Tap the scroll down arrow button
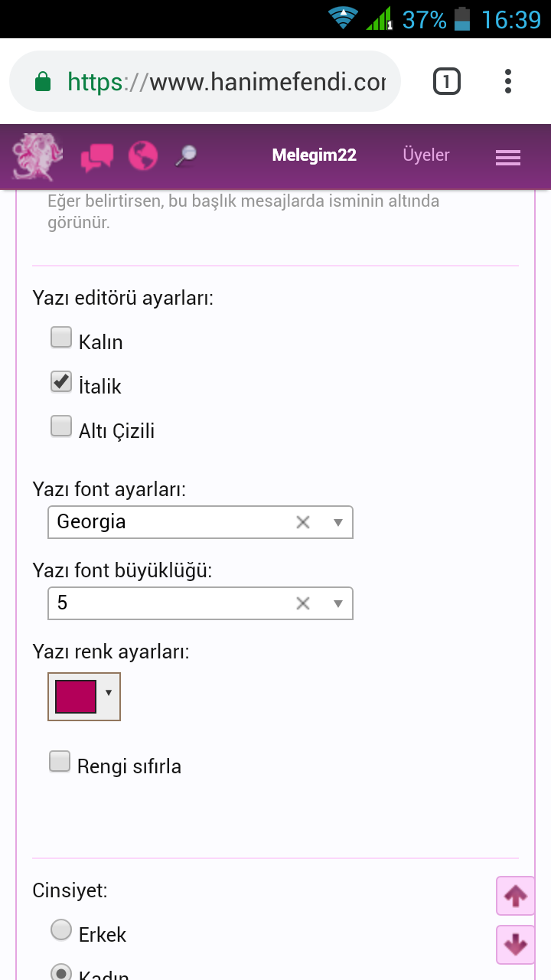Screen dimensions: 551x980 (x=516, y=945)
